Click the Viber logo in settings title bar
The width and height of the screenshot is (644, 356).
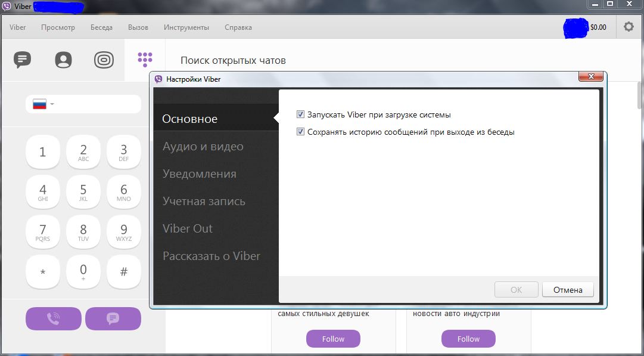click(158, 79)
